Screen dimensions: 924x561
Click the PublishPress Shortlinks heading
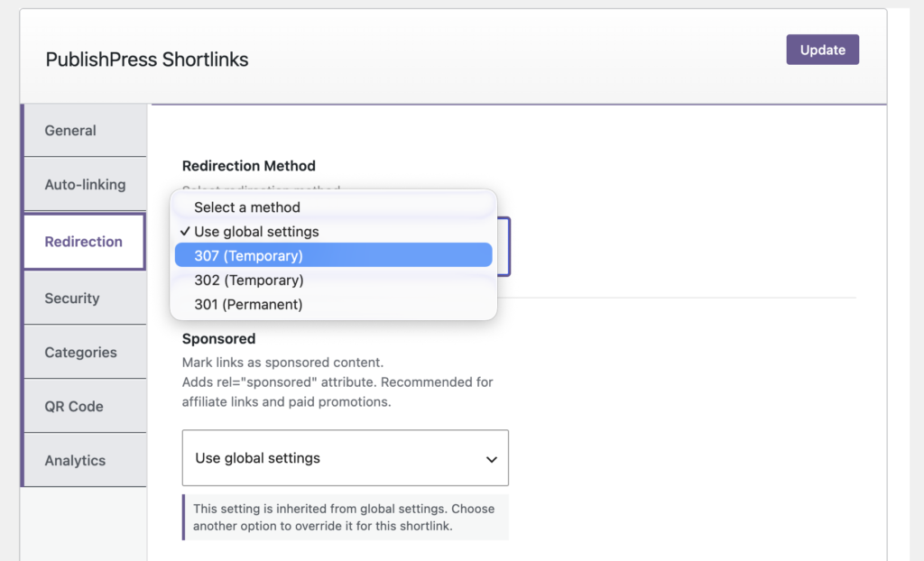coord(147,60)
